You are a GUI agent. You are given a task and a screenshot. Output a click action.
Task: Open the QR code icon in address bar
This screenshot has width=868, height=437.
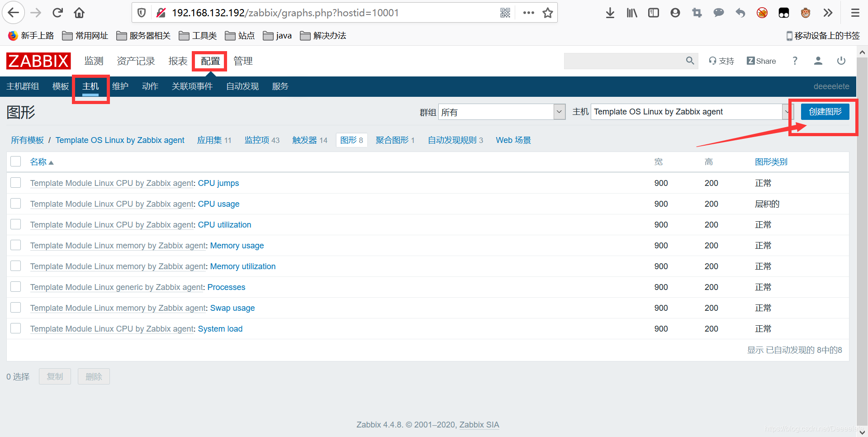(505, 13)
